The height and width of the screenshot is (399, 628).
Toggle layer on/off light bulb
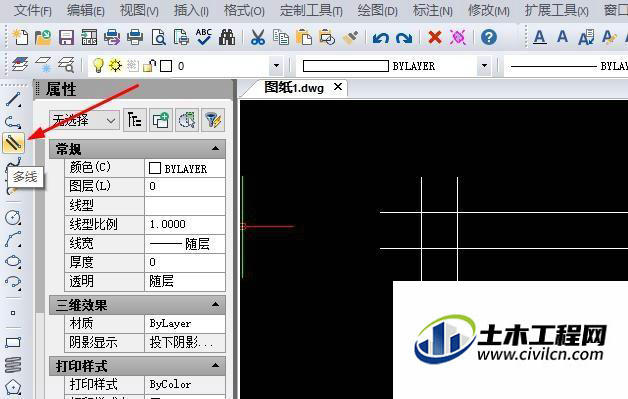[x=98, y=65]
